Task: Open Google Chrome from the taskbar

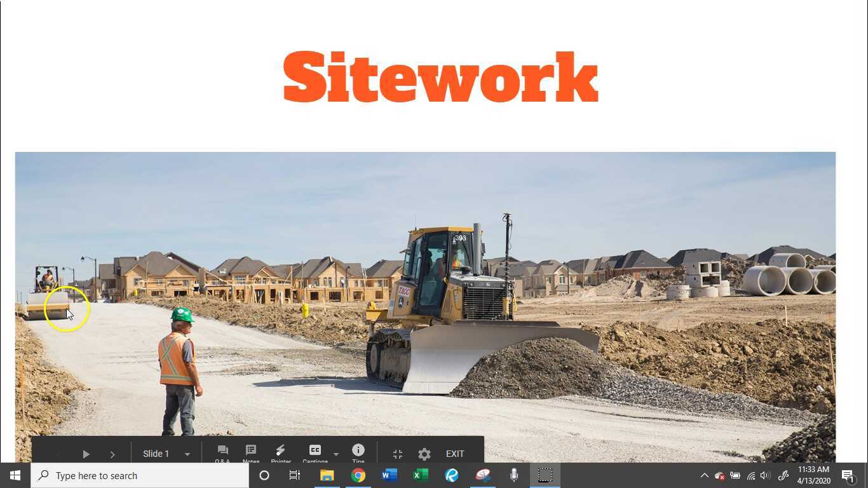Action: pyautogui.click(x=358, y=475)
